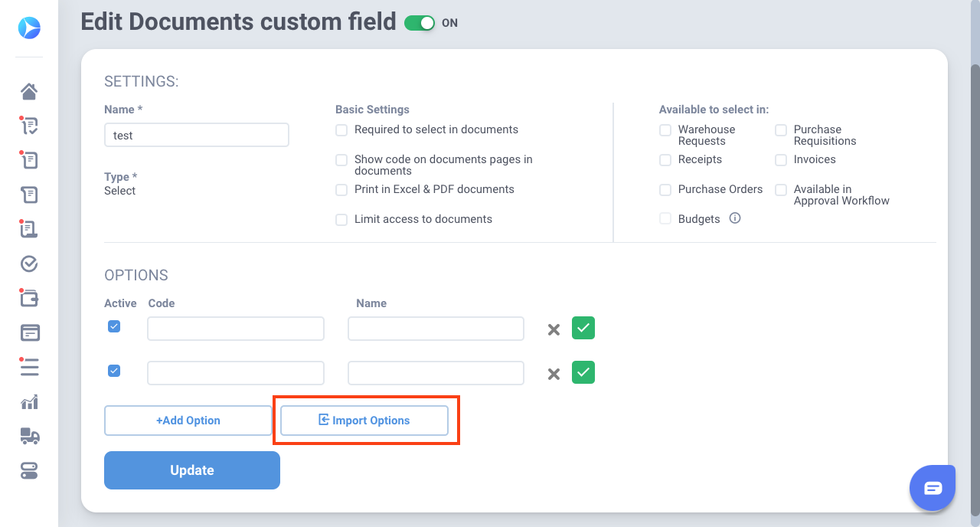This screenshot has height=527, width=980.
Task: Click the Name field containing test
Action: tap(197, 135)
